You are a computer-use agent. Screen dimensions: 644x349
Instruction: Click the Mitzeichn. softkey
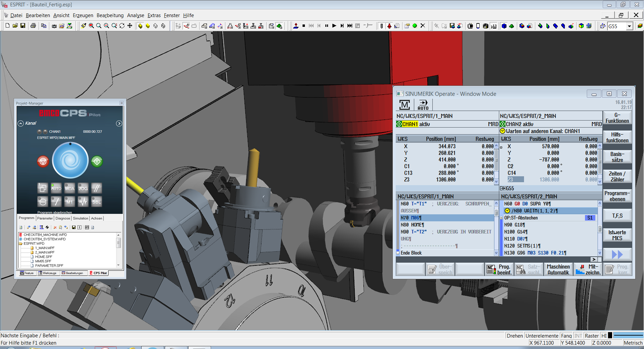pos(588,269)
